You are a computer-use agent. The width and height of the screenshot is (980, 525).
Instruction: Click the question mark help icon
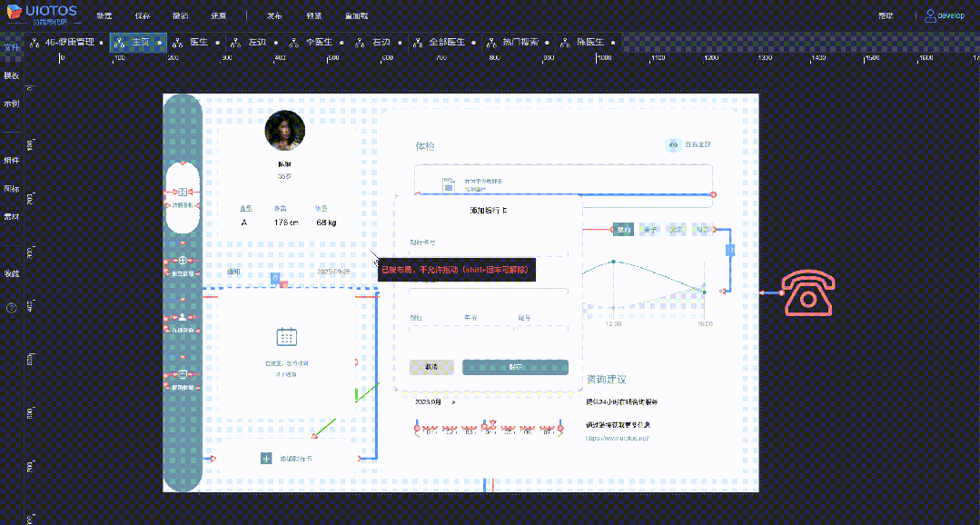[11, 308]
